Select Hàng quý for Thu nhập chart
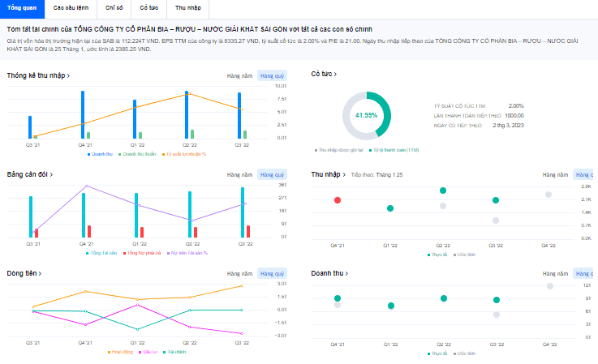Screen dimensions: 598x364 (583, 174)
